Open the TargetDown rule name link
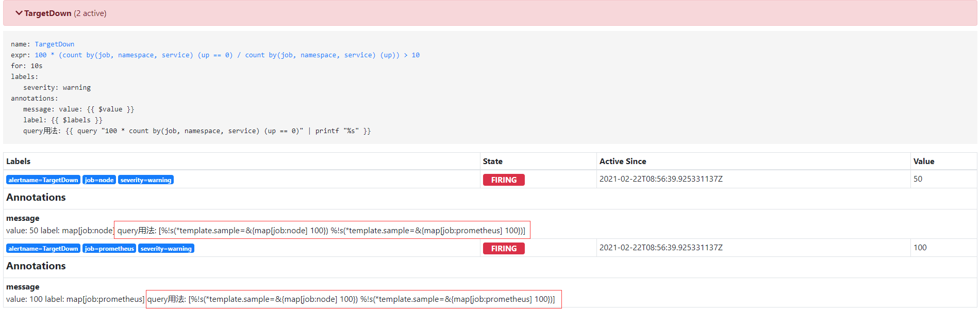 point(54,44)
